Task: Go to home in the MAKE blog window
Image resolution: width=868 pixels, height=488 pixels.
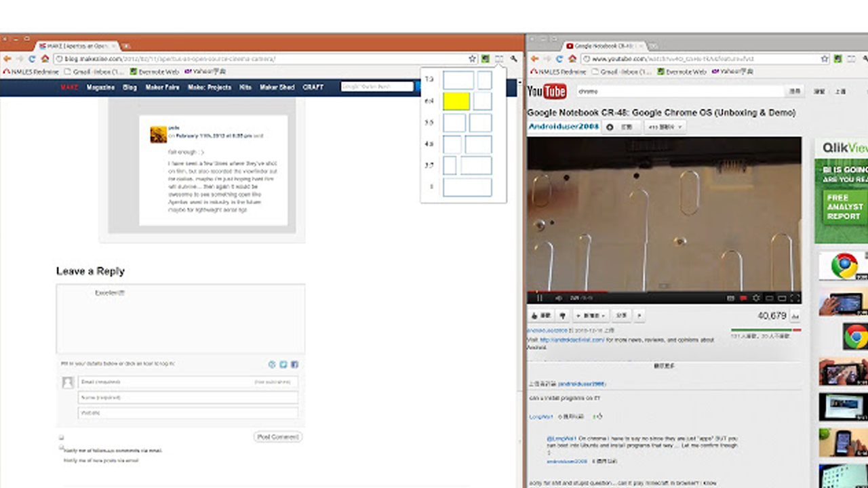Action: tap(44, 59)
